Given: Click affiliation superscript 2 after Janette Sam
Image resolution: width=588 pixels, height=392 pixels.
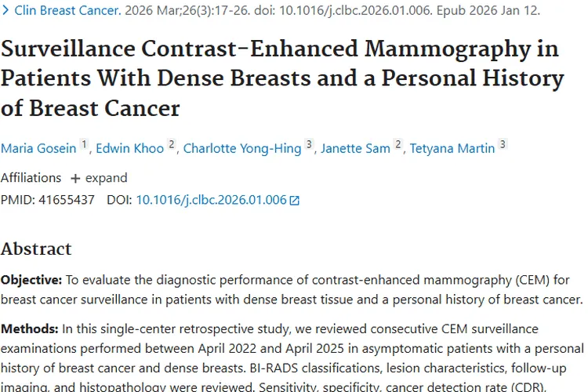Looking at the screenshot, I should coord(398,145).
